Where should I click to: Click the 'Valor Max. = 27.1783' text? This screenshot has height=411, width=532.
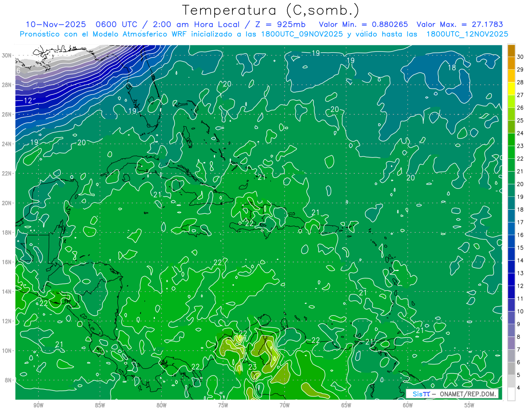pos(460,24)
